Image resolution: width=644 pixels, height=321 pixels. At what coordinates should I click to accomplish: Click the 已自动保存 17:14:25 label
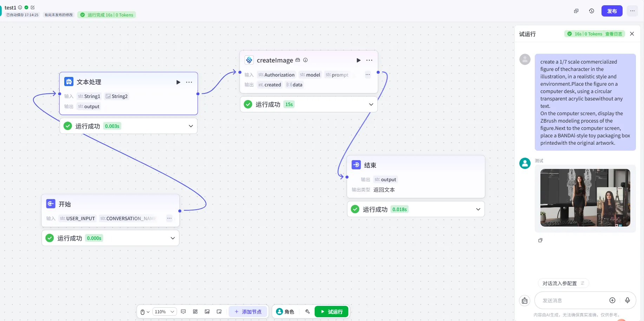pos(22,15)
